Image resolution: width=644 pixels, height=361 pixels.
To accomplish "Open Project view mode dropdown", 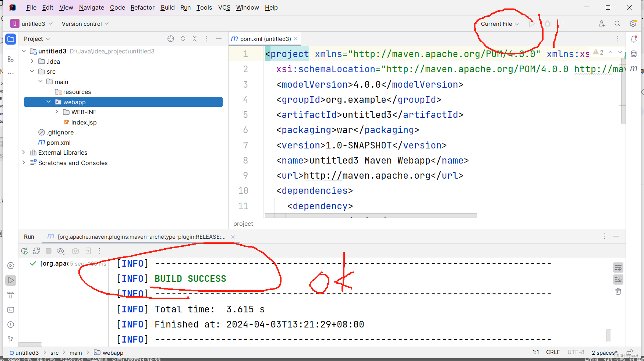I will coord(37,39).
